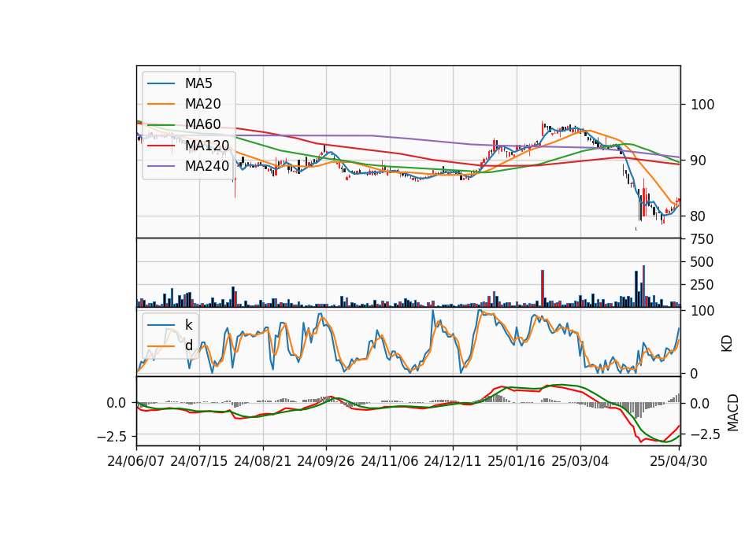Click the 24/11/06 date tick label
The width and height of the screenshot is (756, 543).
click(x=390, y=461)
